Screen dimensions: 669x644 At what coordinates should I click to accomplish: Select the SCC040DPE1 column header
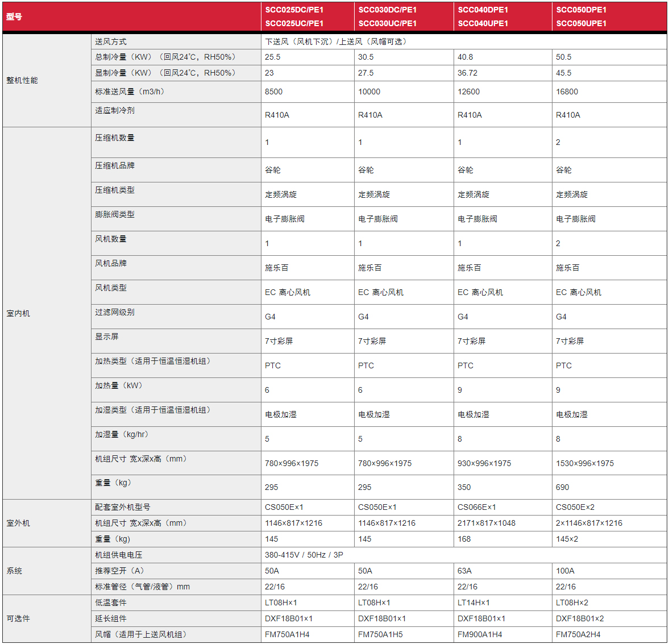coord(483,10)
